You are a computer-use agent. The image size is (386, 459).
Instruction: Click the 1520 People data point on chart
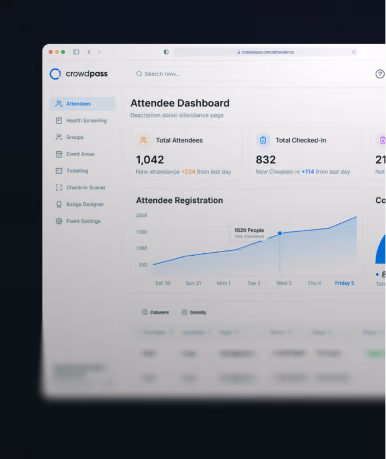click(280, 233)
